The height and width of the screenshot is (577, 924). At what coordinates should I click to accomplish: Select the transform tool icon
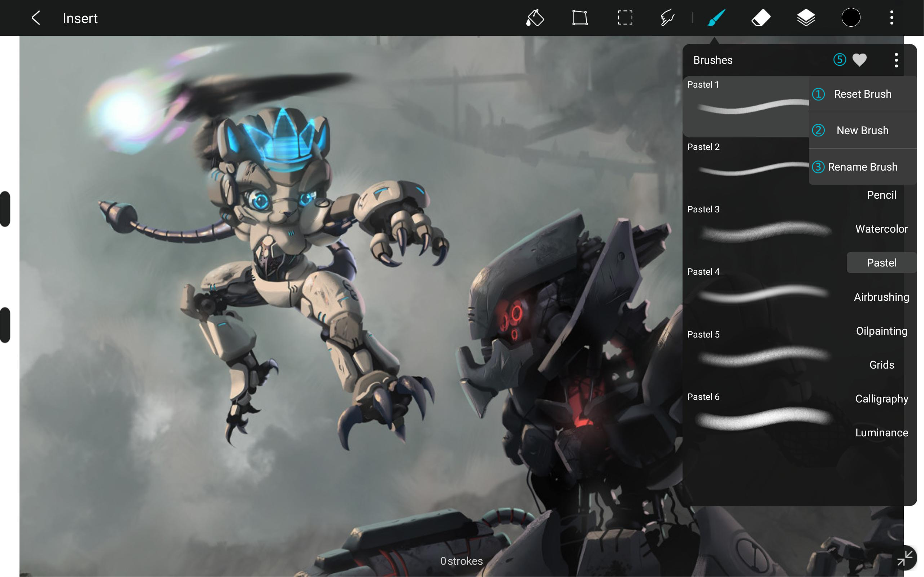tap(580, 18)
